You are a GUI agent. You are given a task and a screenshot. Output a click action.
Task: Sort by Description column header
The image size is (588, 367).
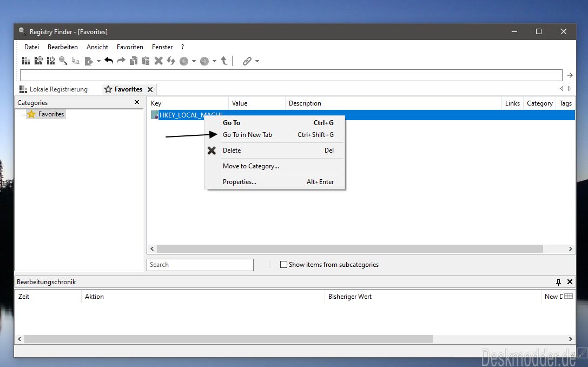click(393, 103)
